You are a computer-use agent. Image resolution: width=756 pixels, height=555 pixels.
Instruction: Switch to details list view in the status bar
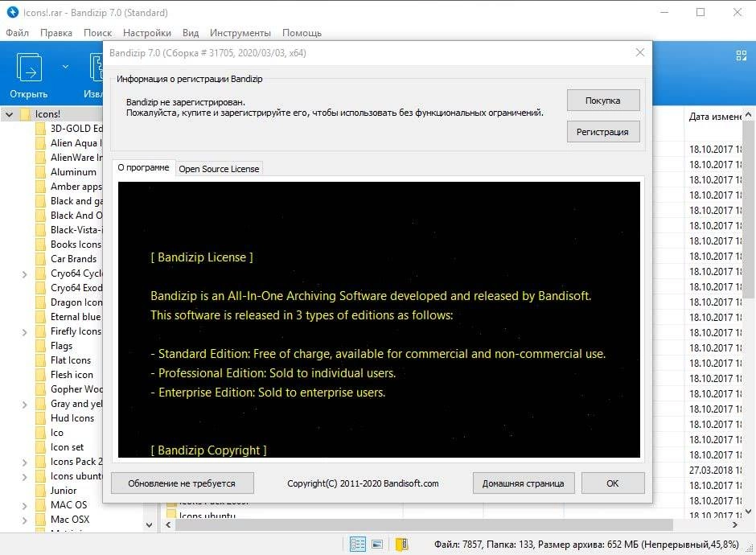pyautogui.click(x=357, y=545)
